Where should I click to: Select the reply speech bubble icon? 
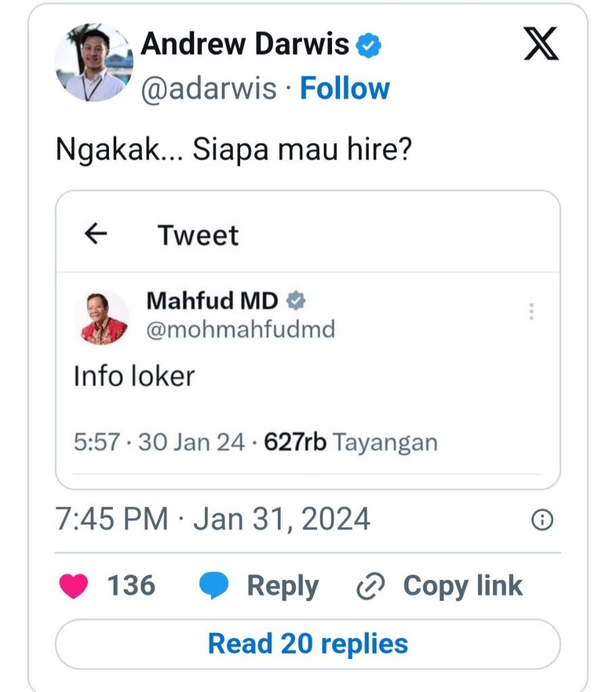click(x=214, y=585)
